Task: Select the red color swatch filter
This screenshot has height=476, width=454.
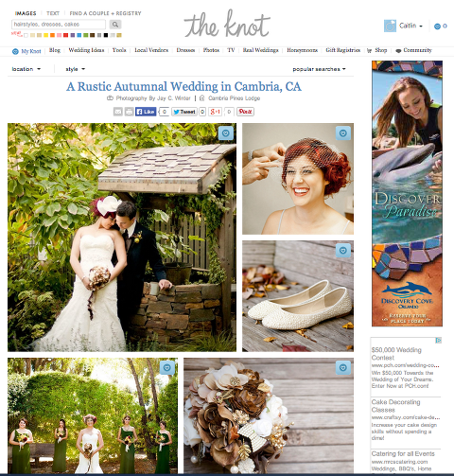Action: click(65, 35)
